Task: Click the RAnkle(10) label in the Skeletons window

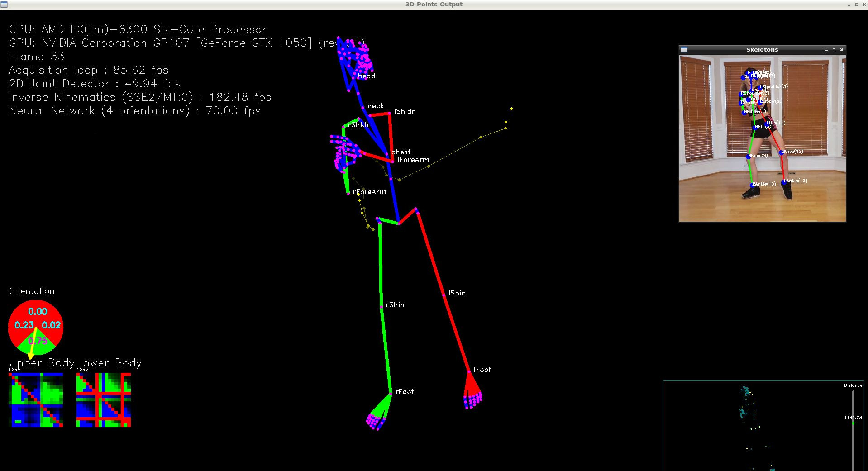Action: tap(764, 184)
